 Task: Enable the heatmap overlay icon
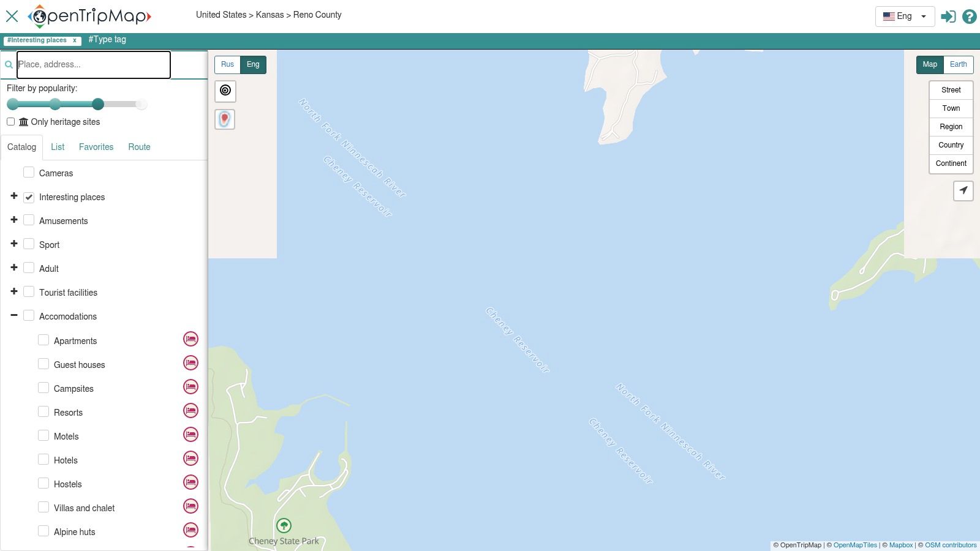pyautogui.click(x=224, y=119)
